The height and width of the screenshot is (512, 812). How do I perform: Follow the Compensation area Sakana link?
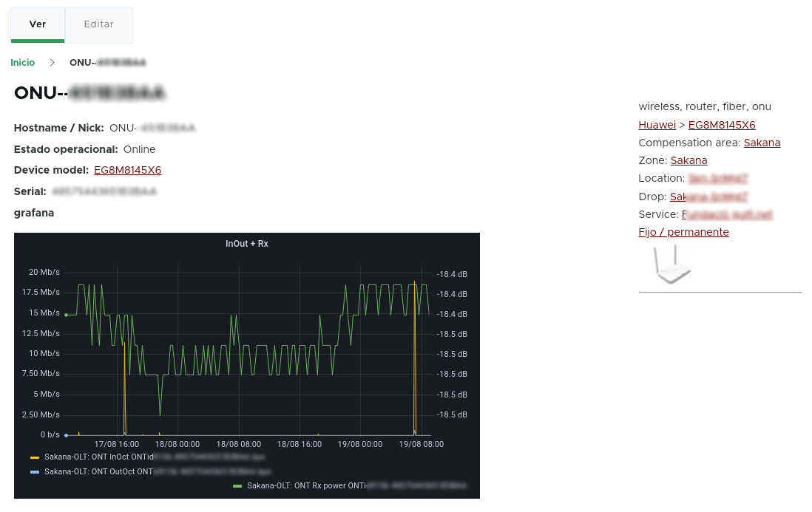(x=762, y=143)
